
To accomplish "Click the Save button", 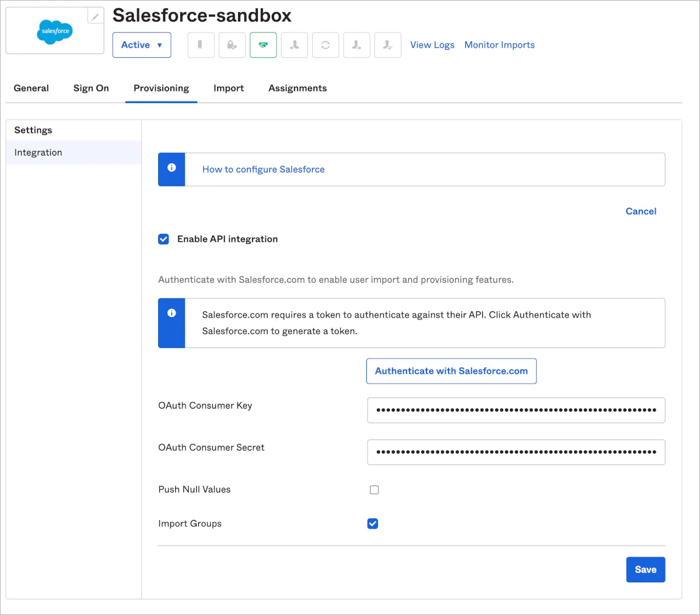I will point(645,570).
